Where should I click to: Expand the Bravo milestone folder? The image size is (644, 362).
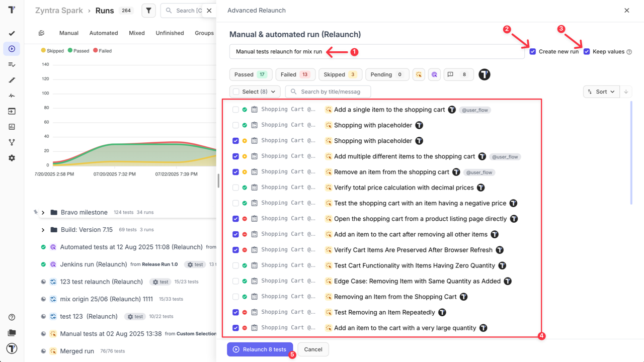43,212
